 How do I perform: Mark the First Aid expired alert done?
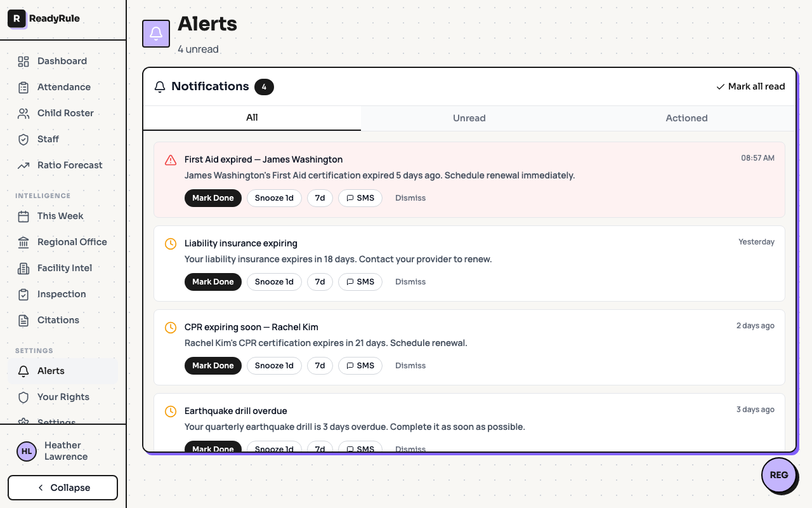point(213,197)
